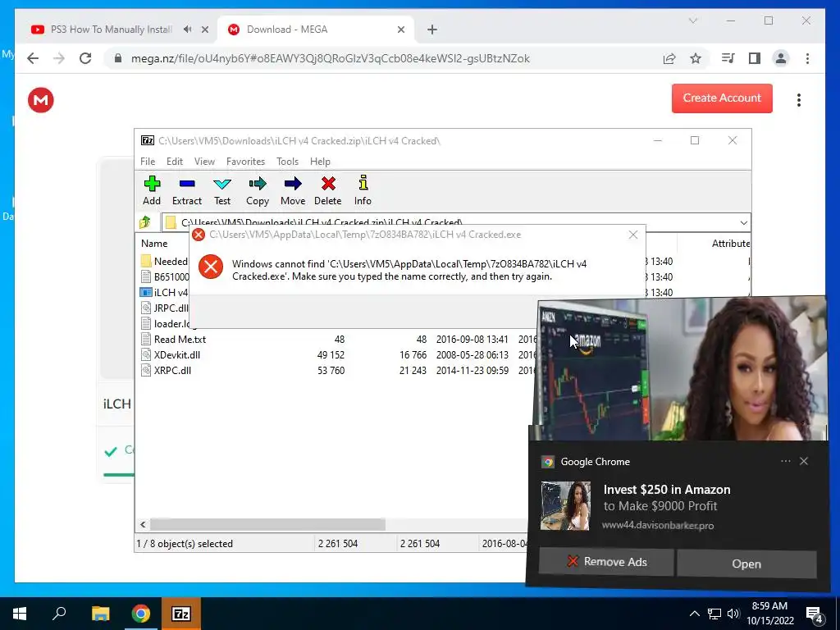Open the 7-Zip Help menu
The width and height of the screenshot is (840, 630).
click(320, 162)
